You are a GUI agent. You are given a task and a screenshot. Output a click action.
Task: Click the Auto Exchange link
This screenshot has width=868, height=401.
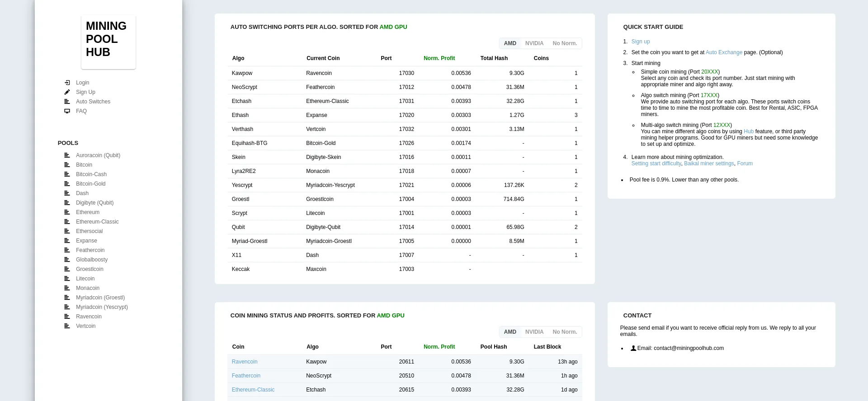click(x=724, y=52)
